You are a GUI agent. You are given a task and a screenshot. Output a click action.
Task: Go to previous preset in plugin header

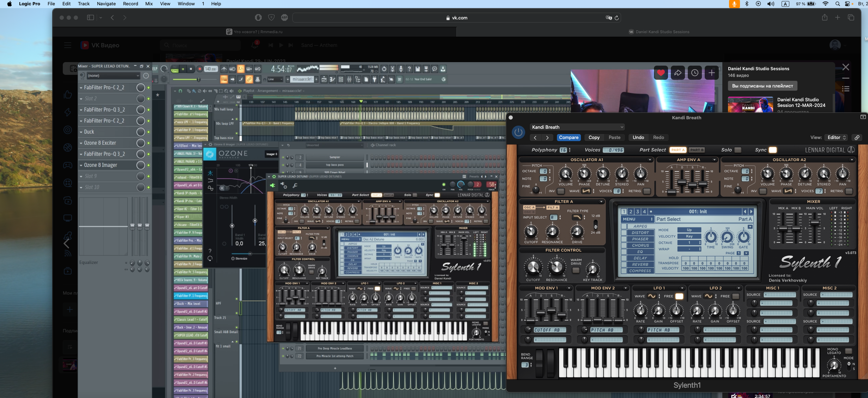point(535,138)
